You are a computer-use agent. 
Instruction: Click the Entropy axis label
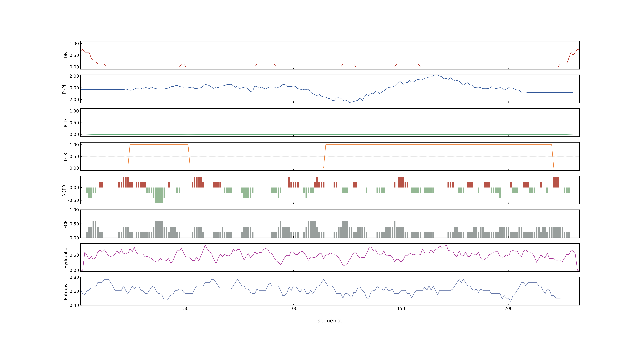tap(66, 292)
